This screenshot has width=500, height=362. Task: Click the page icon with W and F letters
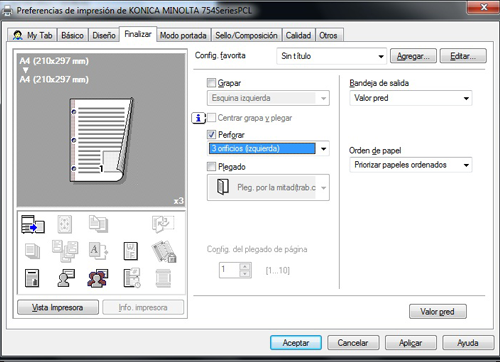coord(130,251)
